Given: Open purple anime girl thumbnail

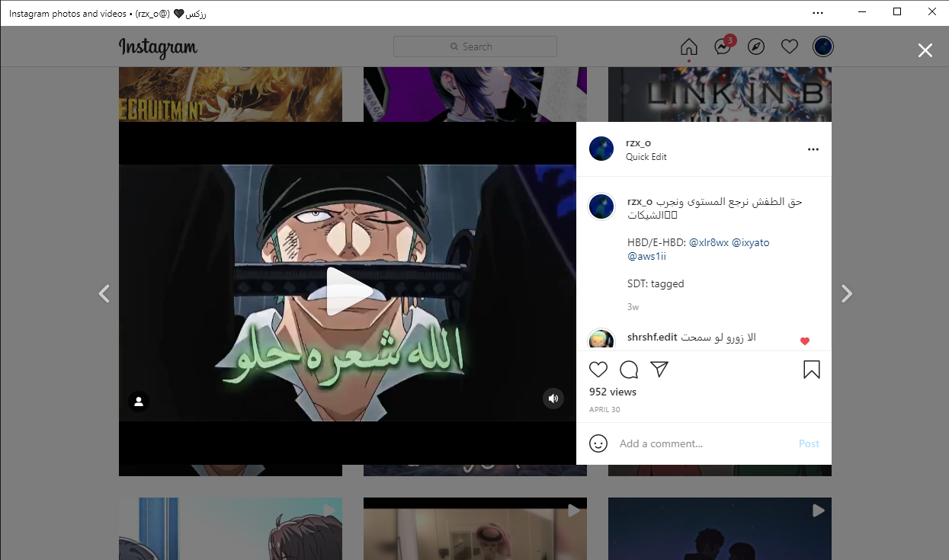Looking at the screenshot, I should tap(475, 94).
